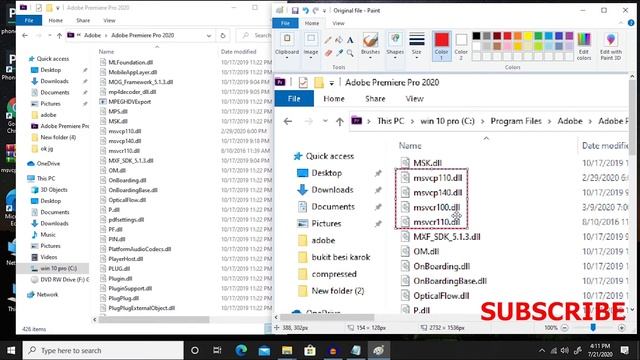Select the MXF_SDK_5.1.3.dll file in Explorer
This screenshot has height=360, width=640.
[131, 160]
